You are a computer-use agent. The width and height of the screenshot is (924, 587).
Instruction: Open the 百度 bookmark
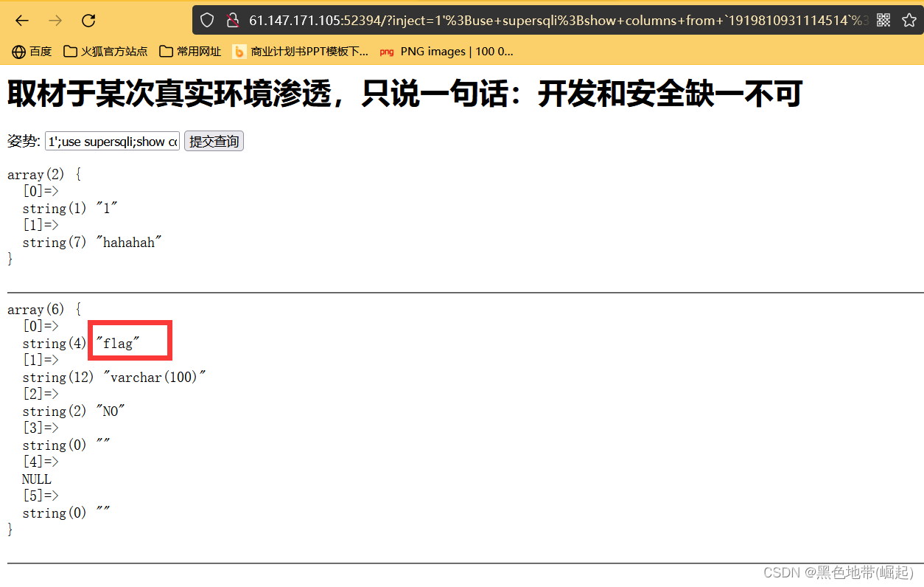[32, 52]
